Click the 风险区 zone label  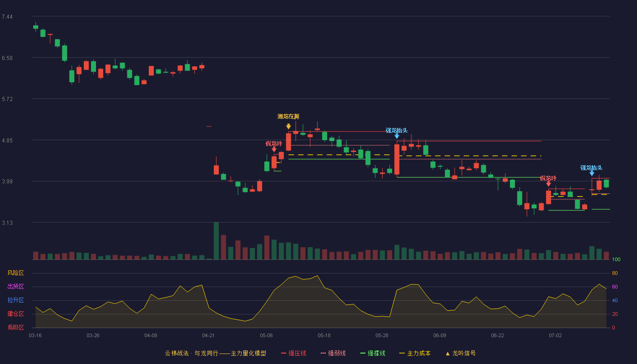click(x=15, y=273)
